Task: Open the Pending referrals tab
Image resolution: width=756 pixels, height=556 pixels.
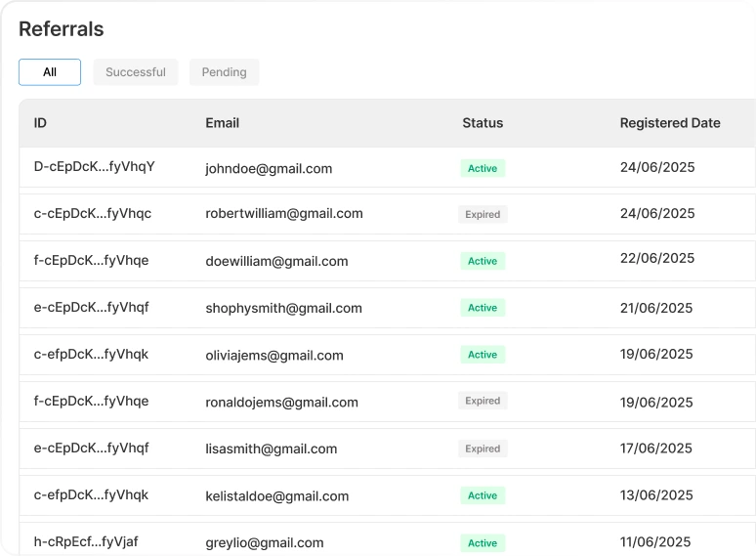Action: (225, 72)
